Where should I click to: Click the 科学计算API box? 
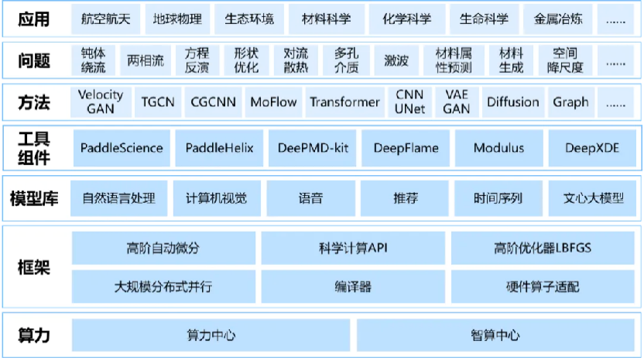pyautogui.click(x=353, y=248)
